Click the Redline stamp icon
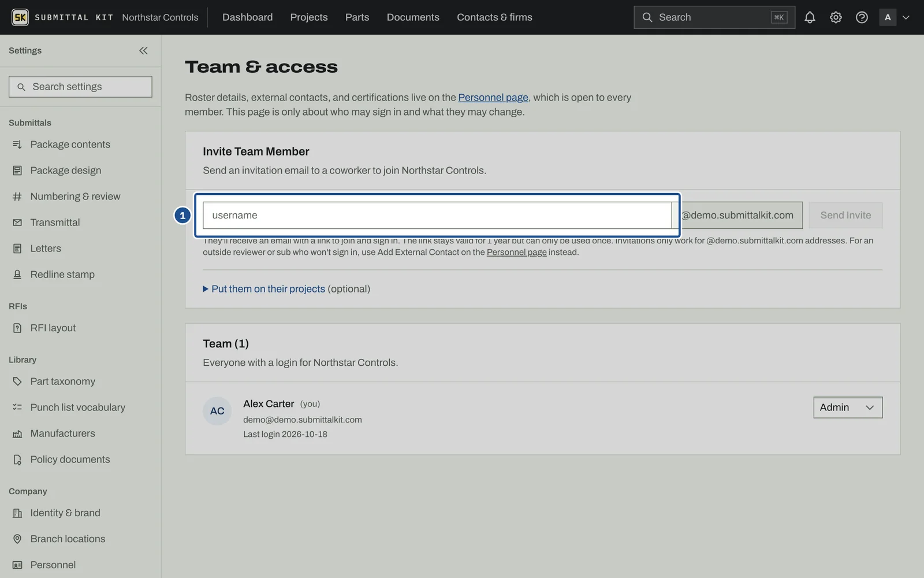This screenshot has height=578, width=924. point(17,275)
